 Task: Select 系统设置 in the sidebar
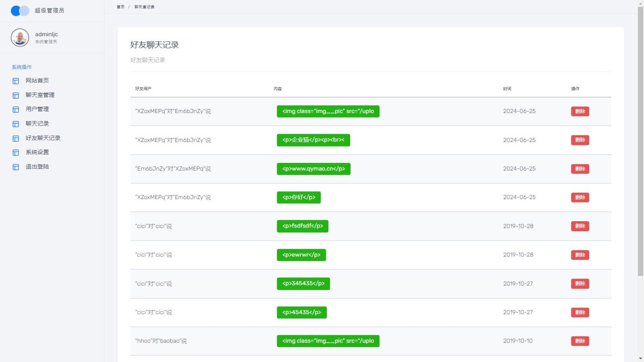tap(37, 152)
